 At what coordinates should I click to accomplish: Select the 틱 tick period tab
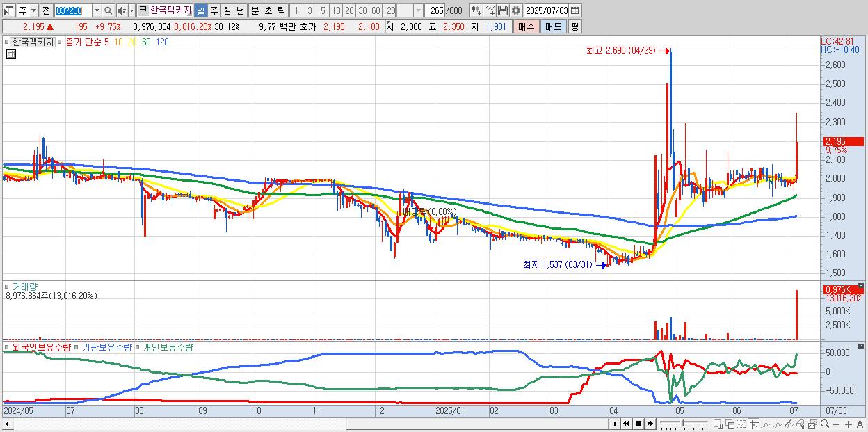pos(281,10)
